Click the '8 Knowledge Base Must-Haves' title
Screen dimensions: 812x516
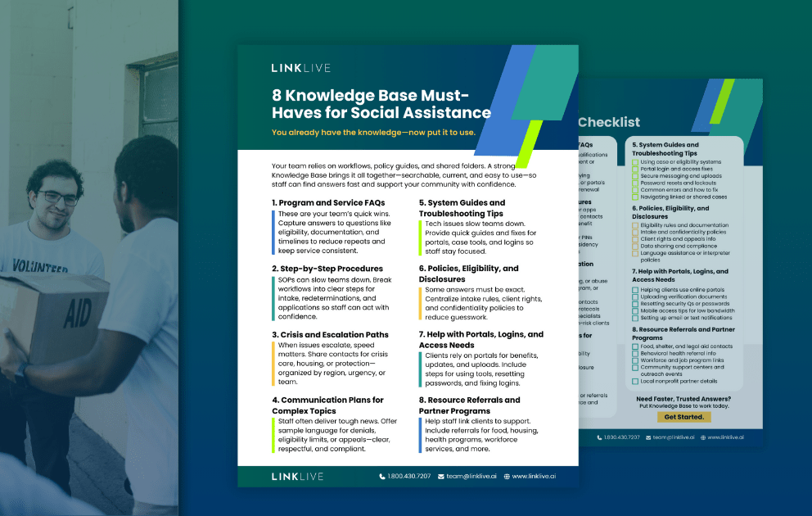click(381, 103)
